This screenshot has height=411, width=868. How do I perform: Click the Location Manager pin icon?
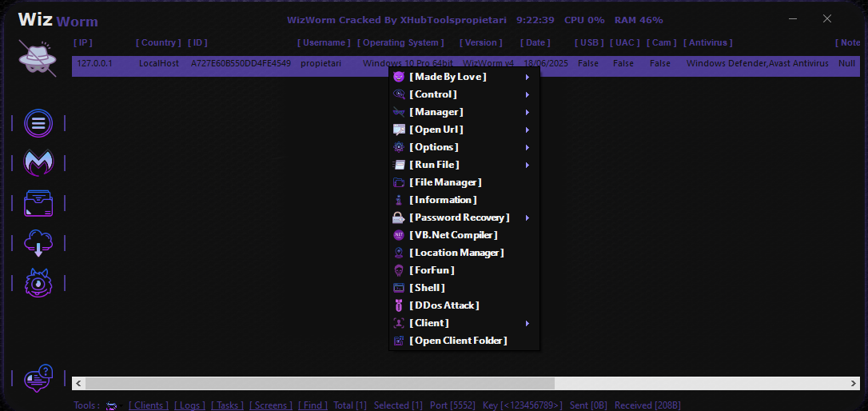[399, 253]
